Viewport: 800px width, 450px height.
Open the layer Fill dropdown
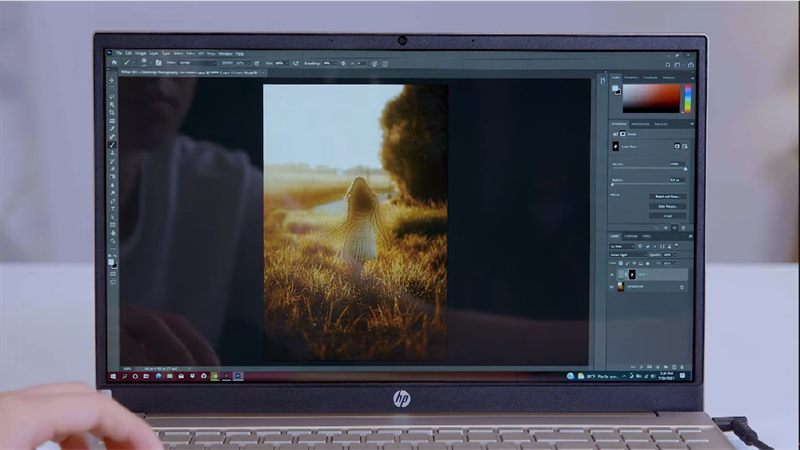[x=676, y=263]
